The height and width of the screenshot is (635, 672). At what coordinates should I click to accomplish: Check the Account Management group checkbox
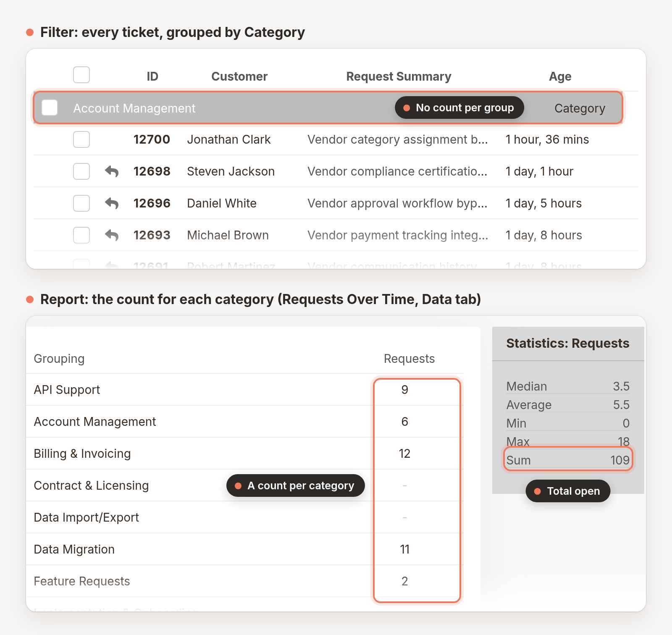tap(50, 108)
